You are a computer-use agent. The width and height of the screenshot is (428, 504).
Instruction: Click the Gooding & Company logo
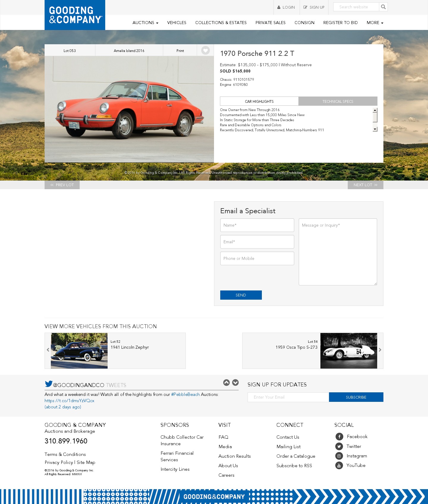coord(75,15)
